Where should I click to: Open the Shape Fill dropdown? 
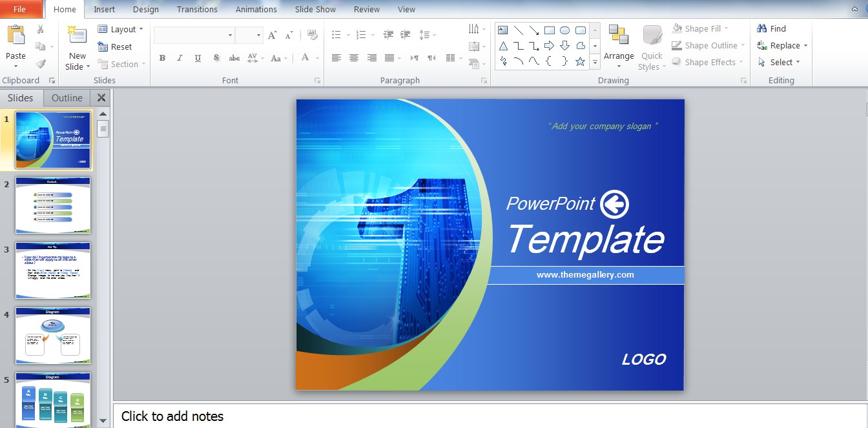point(701,29)
